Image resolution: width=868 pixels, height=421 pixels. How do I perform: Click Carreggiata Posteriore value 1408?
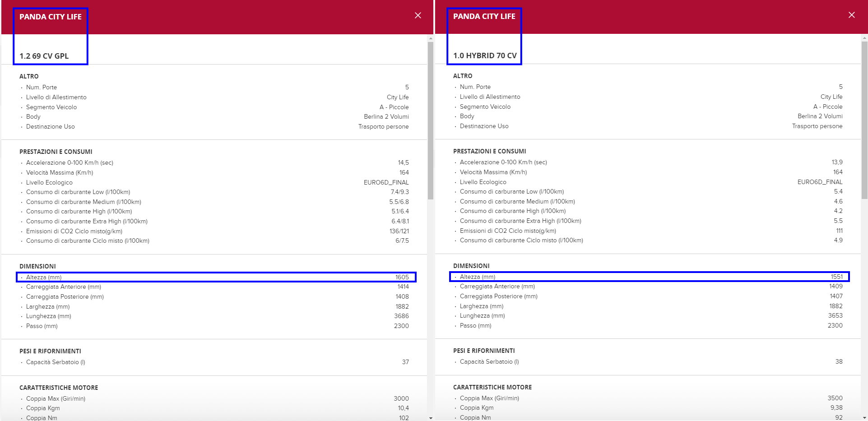click(402, 296)
